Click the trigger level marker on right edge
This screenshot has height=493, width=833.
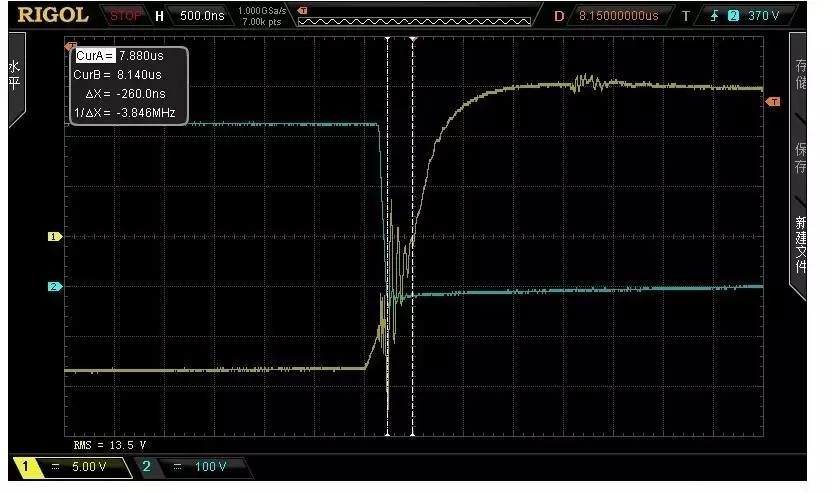pos(772,102)
